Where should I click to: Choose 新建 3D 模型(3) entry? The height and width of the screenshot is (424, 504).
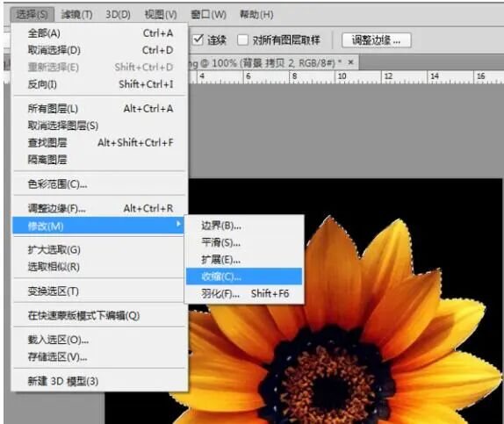pos(100,381)
